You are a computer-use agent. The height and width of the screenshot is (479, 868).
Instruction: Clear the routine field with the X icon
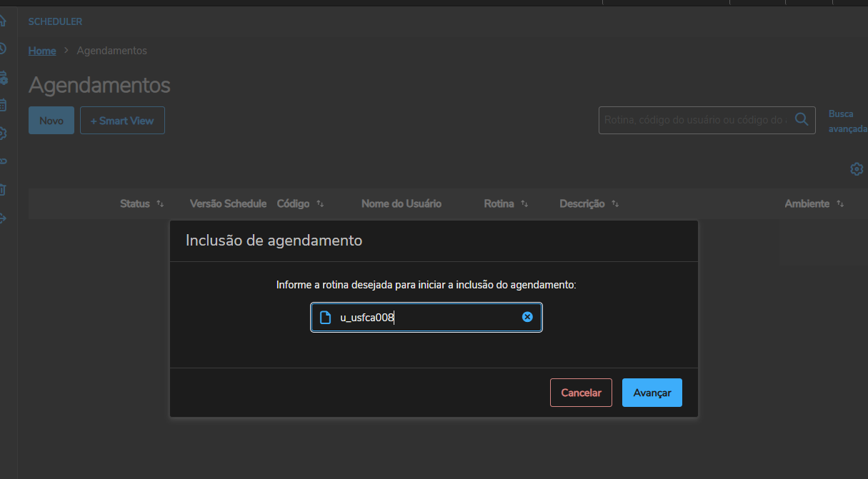[x=527, y=317]
